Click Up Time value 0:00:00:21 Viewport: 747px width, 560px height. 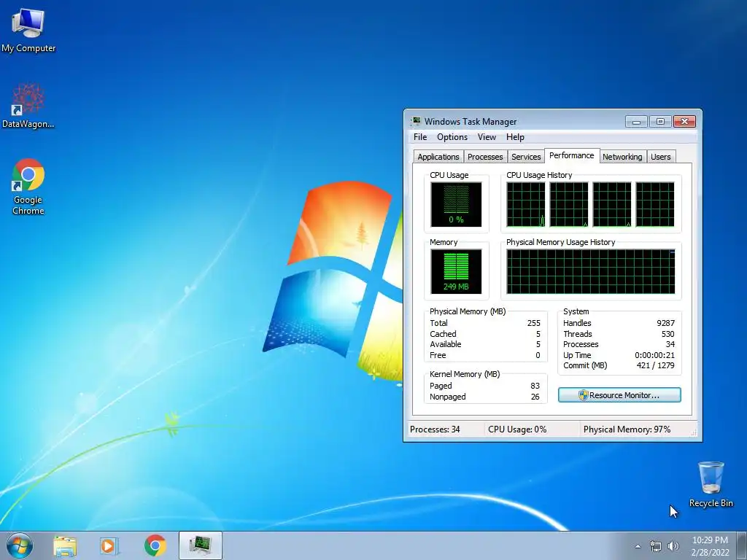coord(654,355)
